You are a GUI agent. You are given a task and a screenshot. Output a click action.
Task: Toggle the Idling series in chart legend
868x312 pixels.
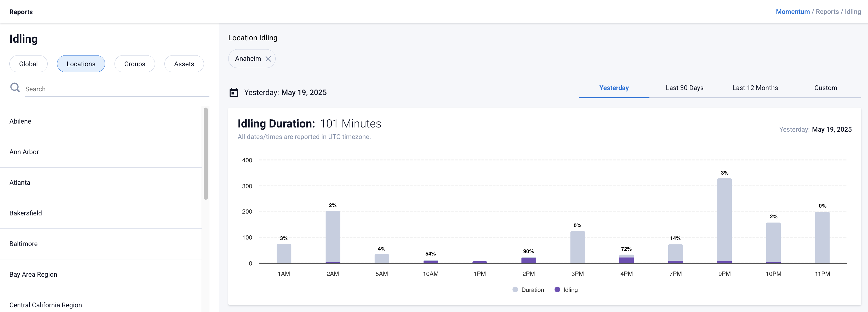569,289
